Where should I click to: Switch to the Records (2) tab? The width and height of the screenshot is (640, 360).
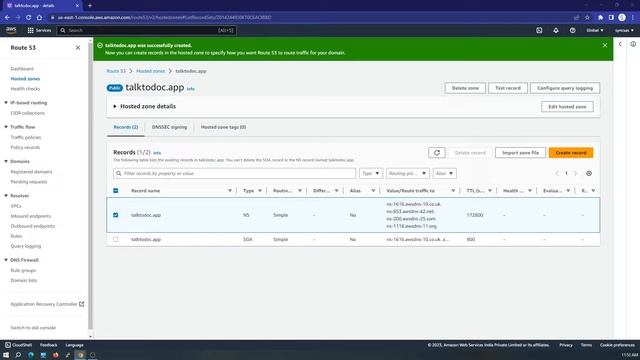coord(126,127)
